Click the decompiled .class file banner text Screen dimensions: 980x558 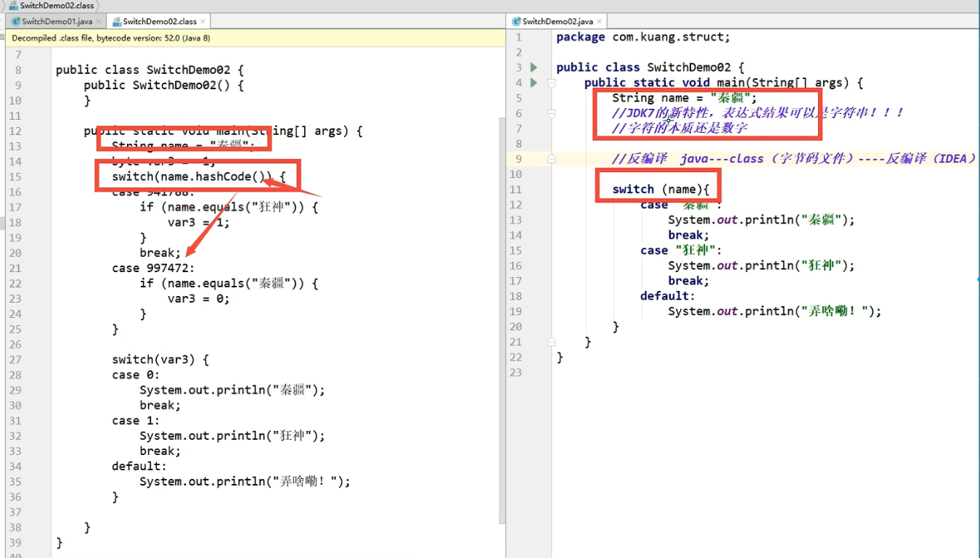pyautogui.click(x=111, y=38)
